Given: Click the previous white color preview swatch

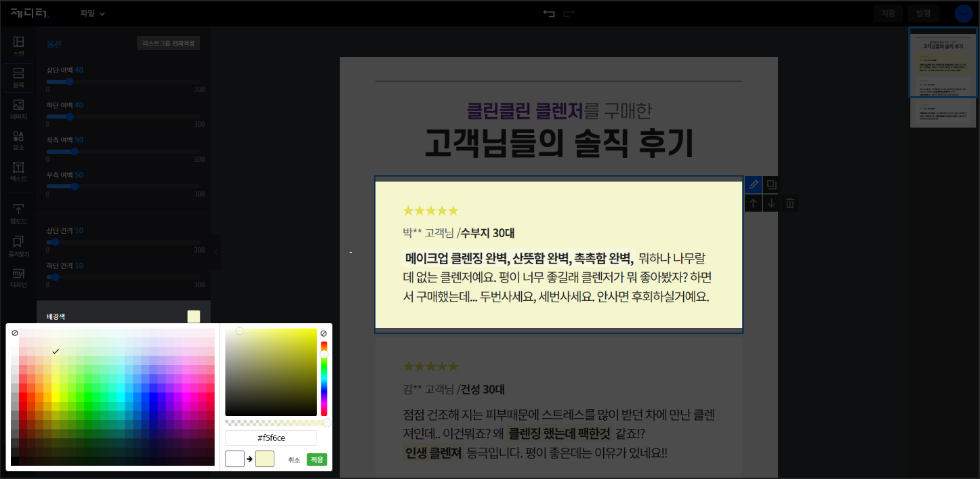Looking at the screenshot, I should [x=234, y=459].
